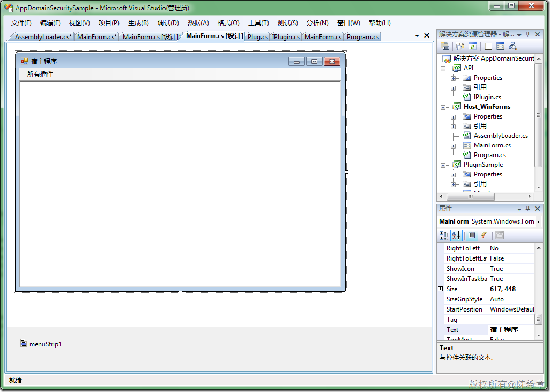The image size is (550, 392).
Task: Click Show All Files icon in Solution Explorer
Action: 460,46
